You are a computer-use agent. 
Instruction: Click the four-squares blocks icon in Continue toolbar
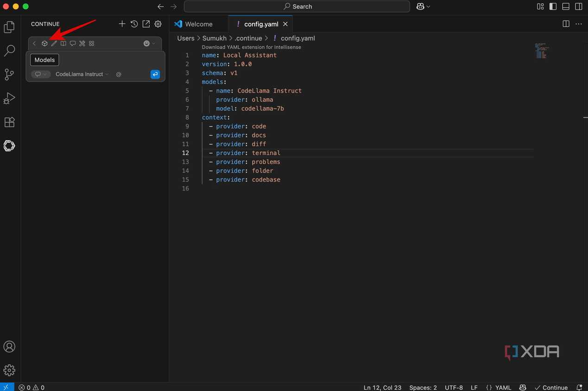(92, 44)
